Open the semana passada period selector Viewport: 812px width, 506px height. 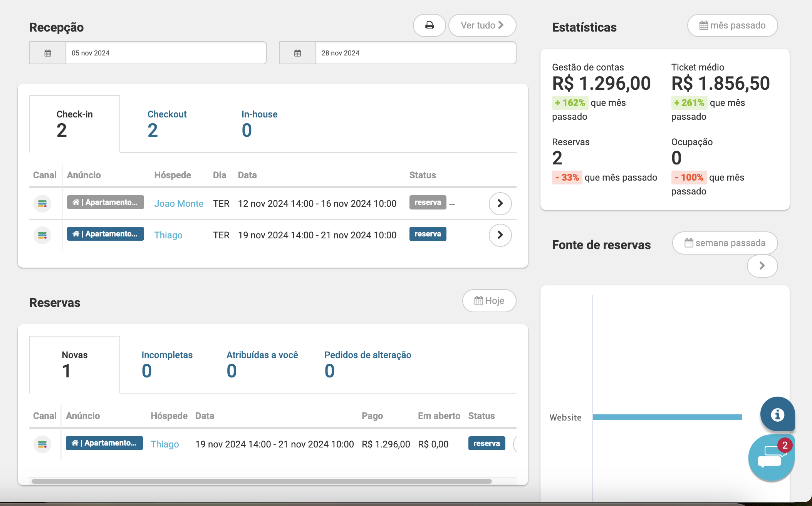[x=725, y=243]
